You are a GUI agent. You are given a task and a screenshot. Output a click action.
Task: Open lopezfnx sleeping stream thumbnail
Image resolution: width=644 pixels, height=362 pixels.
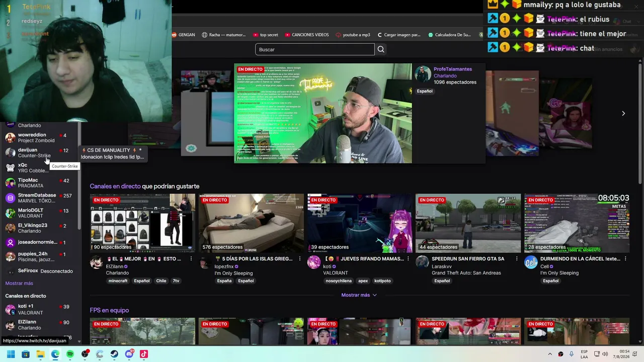[251, 223]
